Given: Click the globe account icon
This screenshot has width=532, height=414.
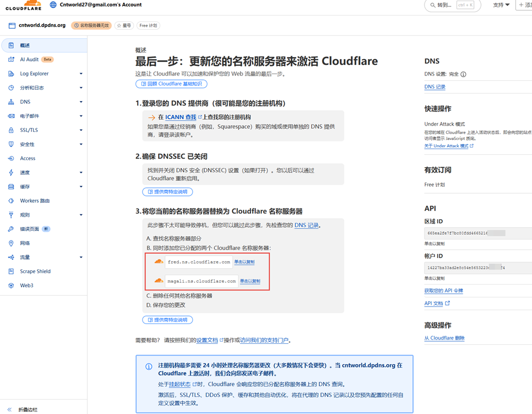Looking at the screenshot, I should coord(53,5).
